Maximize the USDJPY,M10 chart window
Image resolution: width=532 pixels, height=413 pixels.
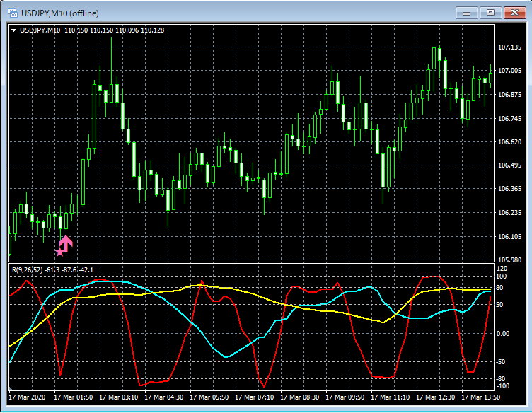click(x=490, y=13)
